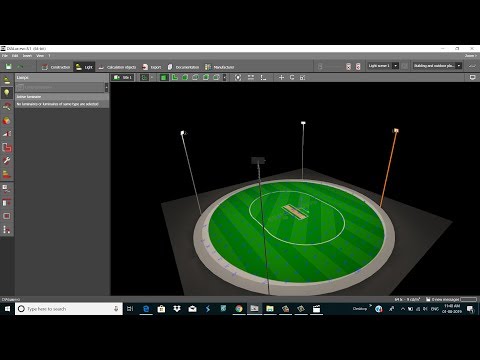This screenshot has height=360, width=480.
Task: Select the red rectangle outline tool
Action: click(7, 216)
